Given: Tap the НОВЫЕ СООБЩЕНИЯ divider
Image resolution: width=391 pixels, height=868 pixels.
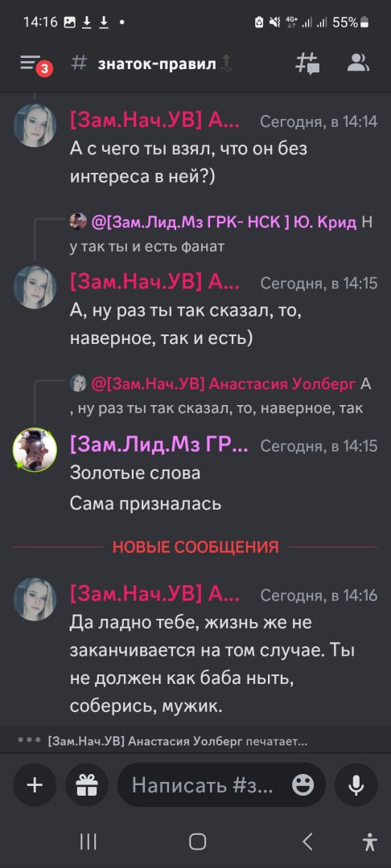Looking at the screenshot, I should click(195, 547).
